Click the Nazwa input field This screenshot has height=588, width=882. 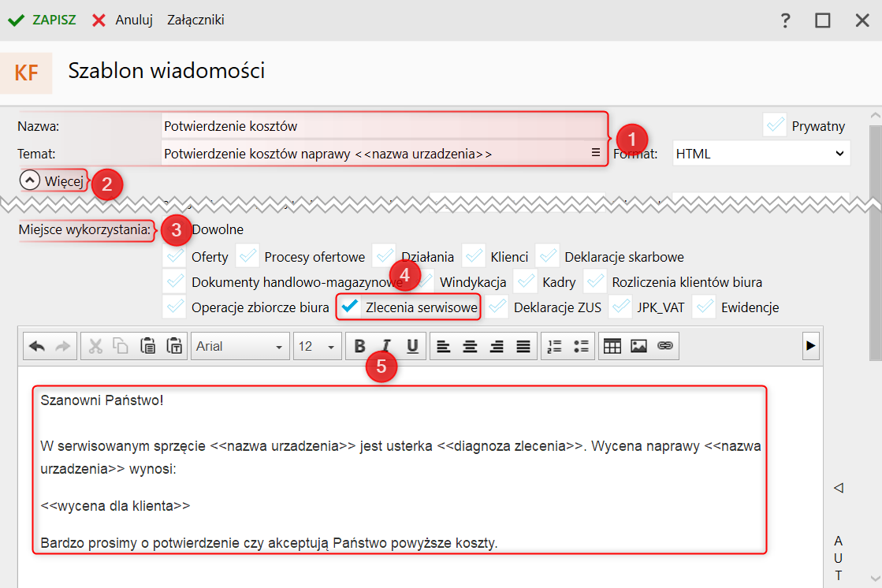click(x=384, y=126)
